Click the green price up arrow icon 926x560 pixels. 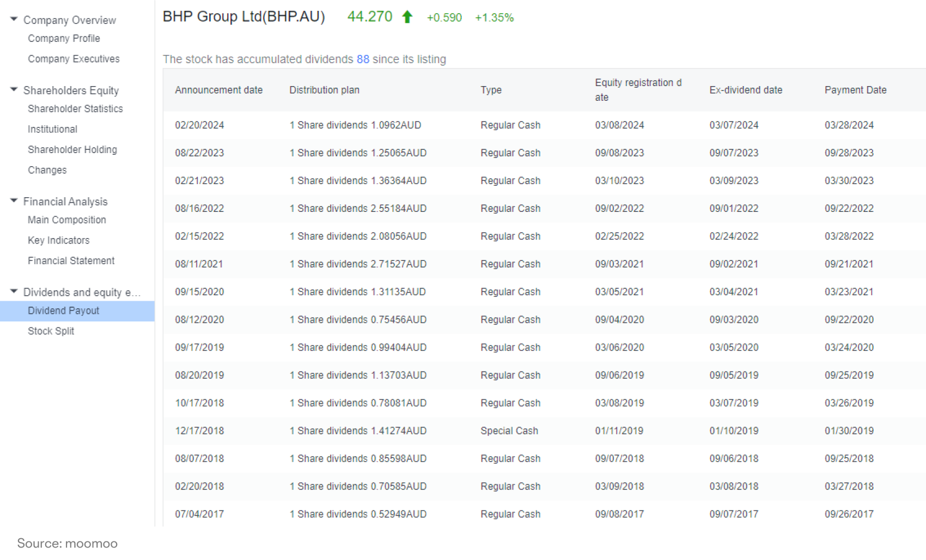click(x=407, y=17)
